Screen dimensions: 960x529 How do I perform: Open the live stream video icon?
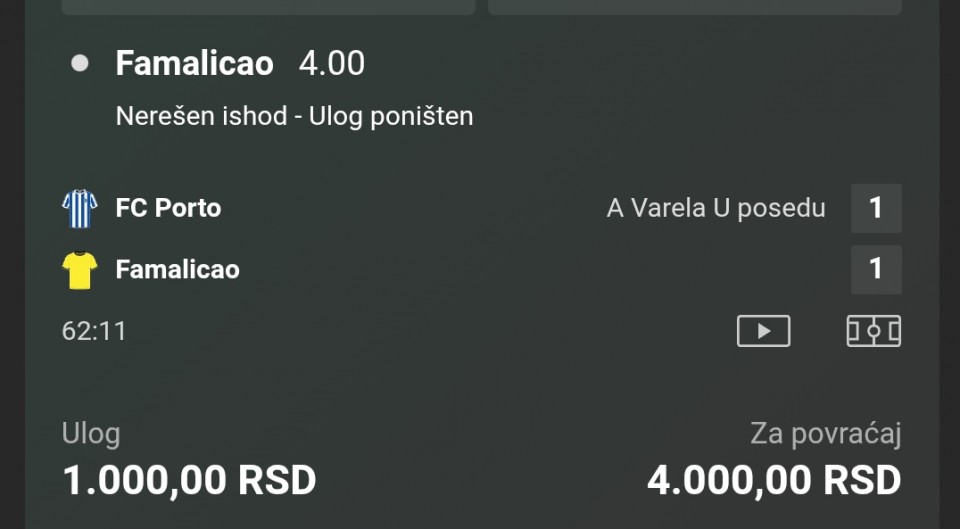pos(763,331)
